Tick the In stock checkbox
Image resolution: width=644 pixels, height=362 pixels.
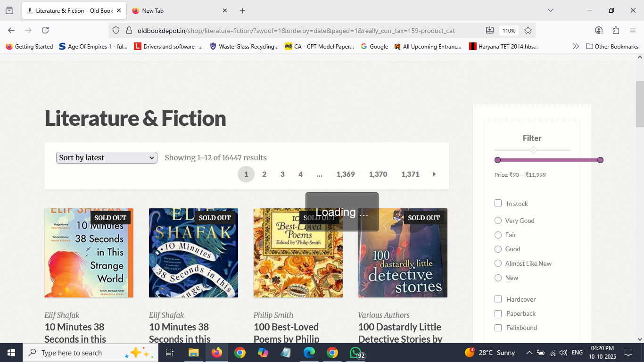(498, 203)
